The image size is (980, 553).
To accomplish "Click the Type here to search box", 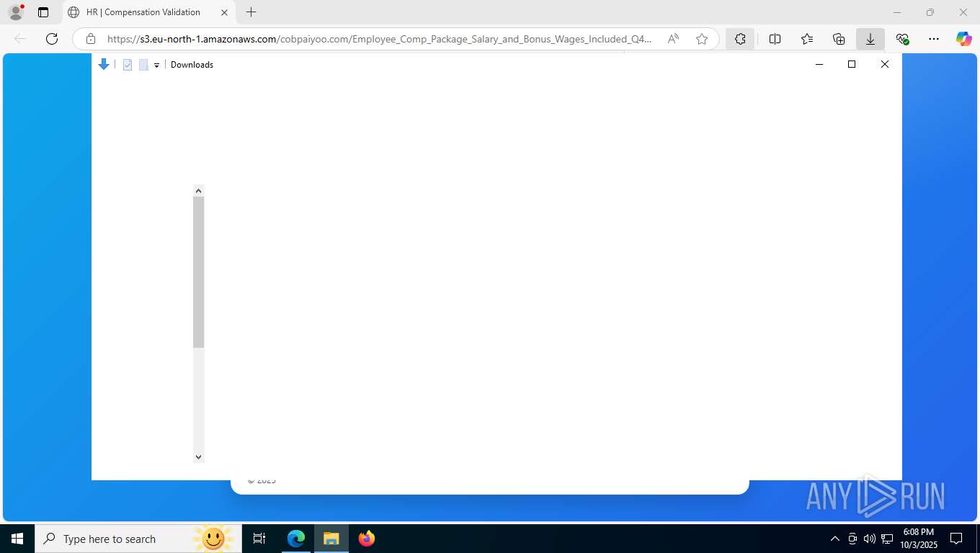I will [x=138, y=539].
